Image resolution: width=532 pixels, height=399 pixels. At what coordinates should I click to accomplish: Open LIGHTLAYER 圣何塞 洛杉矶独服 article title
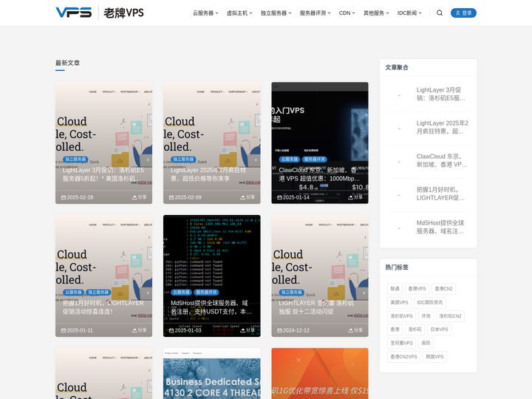point(316,307)
